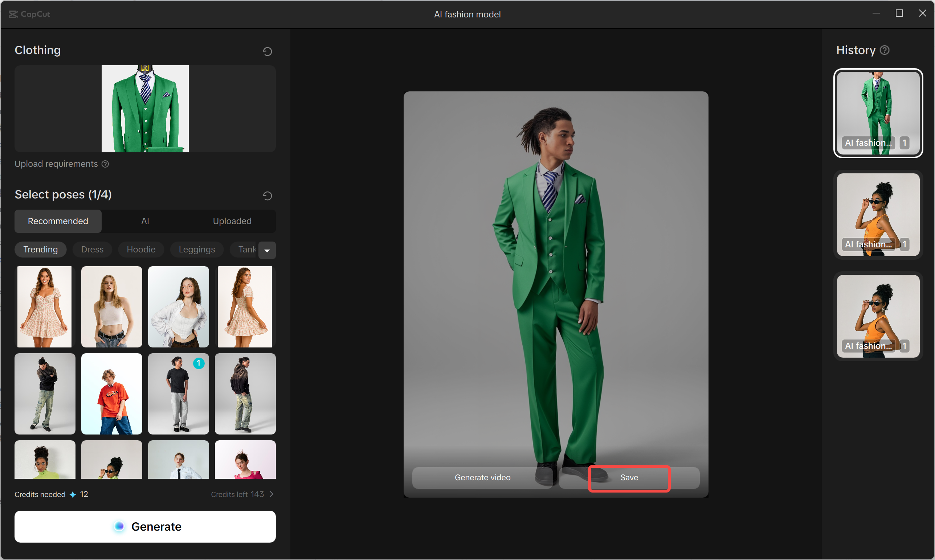Click Generate video on the preview

coord(482,478)
